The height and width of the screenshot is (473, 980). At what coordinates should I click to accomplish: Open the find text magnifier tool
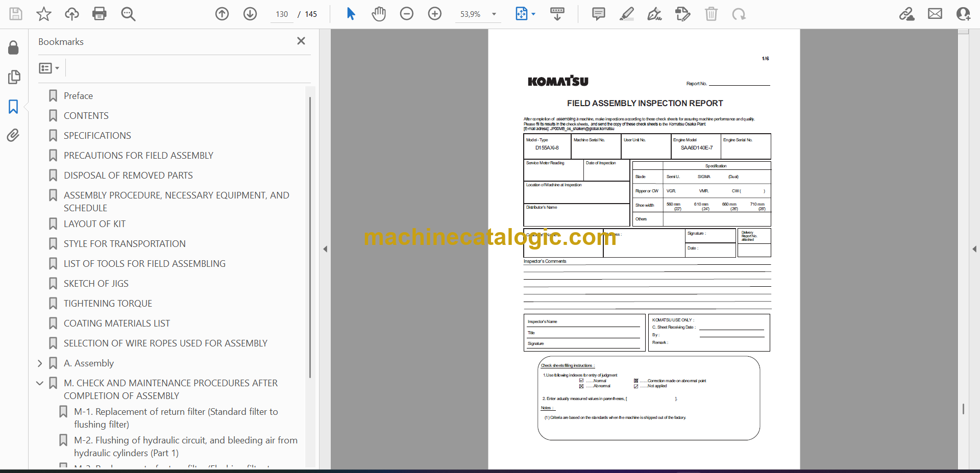point(128,14)
